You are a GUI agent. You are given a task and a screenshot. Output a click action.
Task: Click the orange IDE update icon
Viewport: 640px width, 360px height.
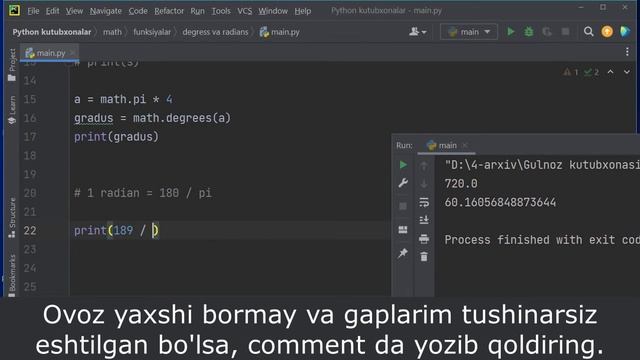point(607,31)
